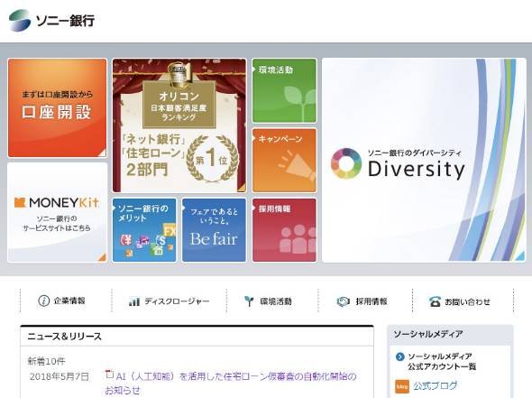Click the colorful Diversity ring icon
Screen dimensions: 532x398
tap(346, 163)
